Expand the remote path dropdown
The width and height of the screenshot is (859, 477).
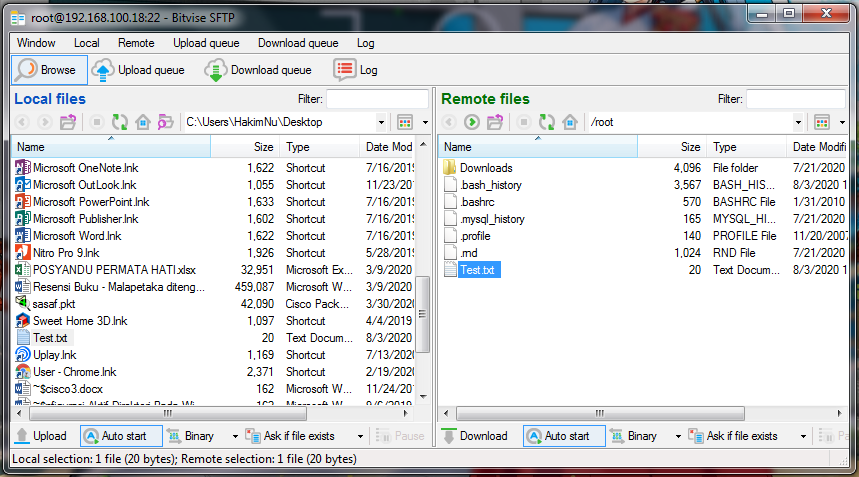pos(798,122)
